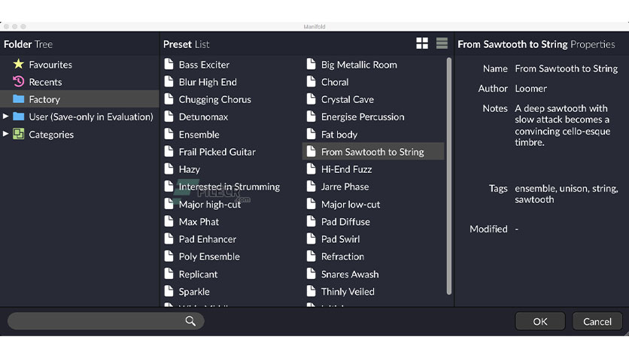
Task: Click the Hi-End Fuzz file icon
Action: pyautogui.click(x=311, y=169)
